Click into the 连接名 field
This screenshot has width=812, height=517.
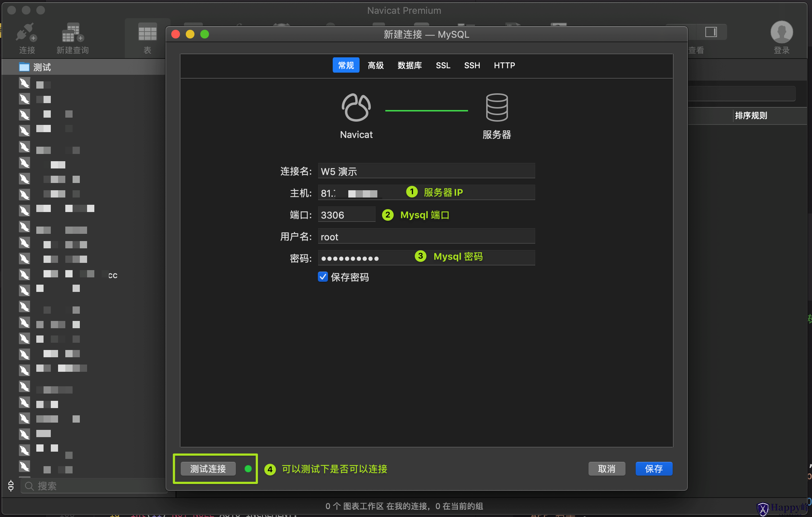pos(426,171)
